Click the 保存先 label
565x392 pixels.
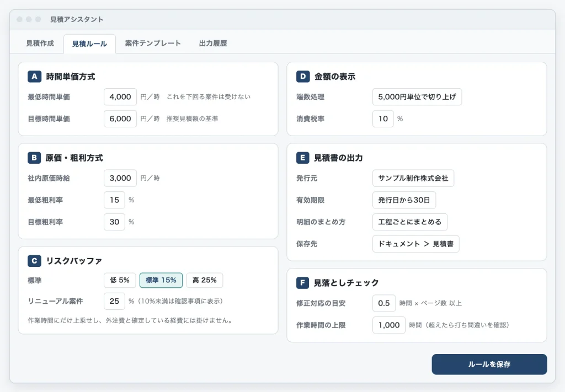click(x=307, y=244)
